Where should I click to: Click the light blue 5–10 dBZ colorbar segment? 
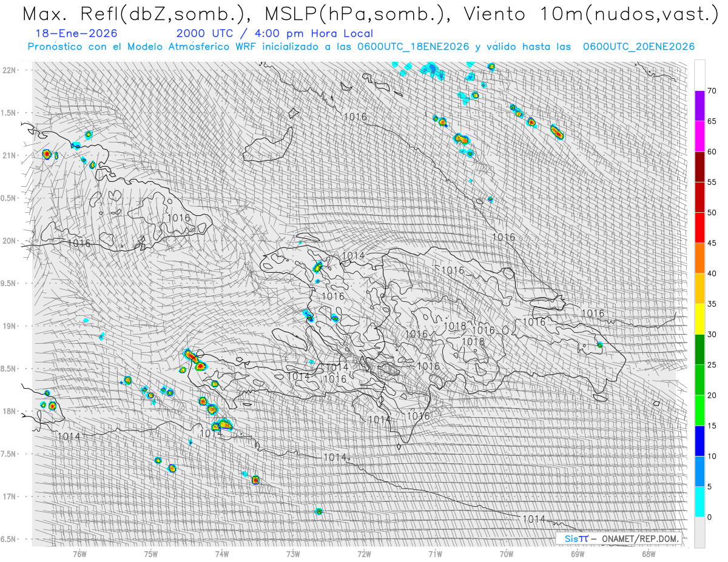[x=699, y=472]
